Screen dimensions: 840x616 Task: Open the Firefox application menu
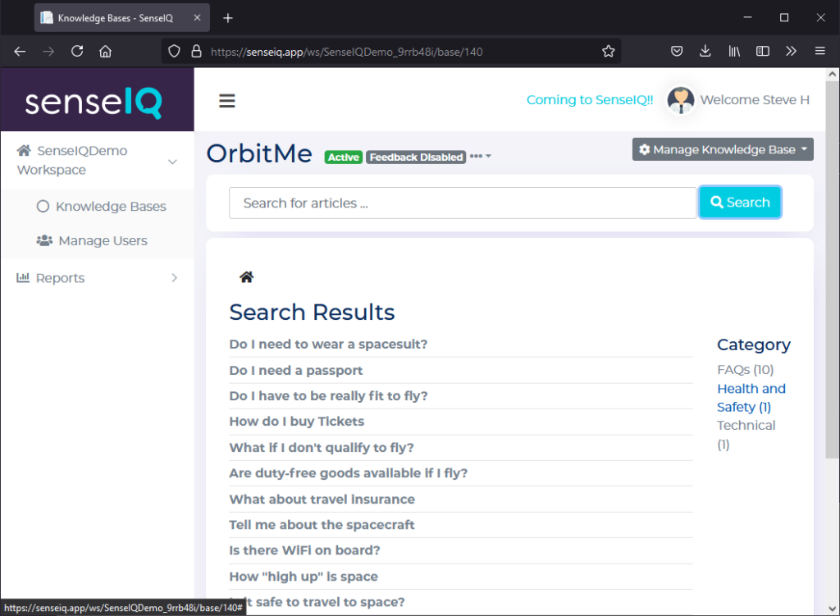(x=819, y=52)
